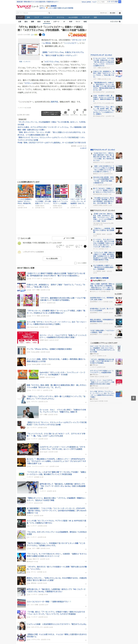The image size is (138, 644).
Task: Click the INSIDE publisher logo
Action: [x=77, y=35]
